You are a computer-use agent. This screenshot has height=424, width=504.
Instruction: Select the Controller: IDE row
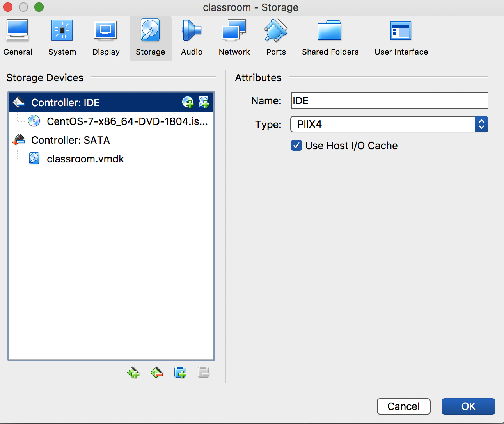pyautogui.click(x=111, y=102)
